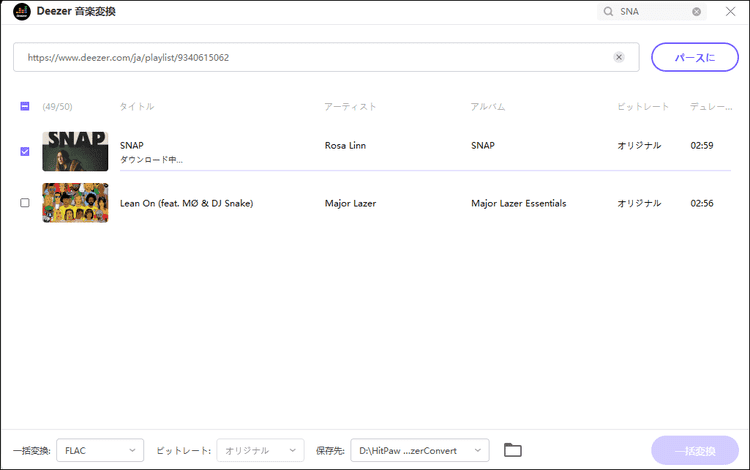This screenshot has height=470, width=750.
Task: Click the Lean On (feat. MØ & DJ Snake) title
Action: tap(187, 203)
